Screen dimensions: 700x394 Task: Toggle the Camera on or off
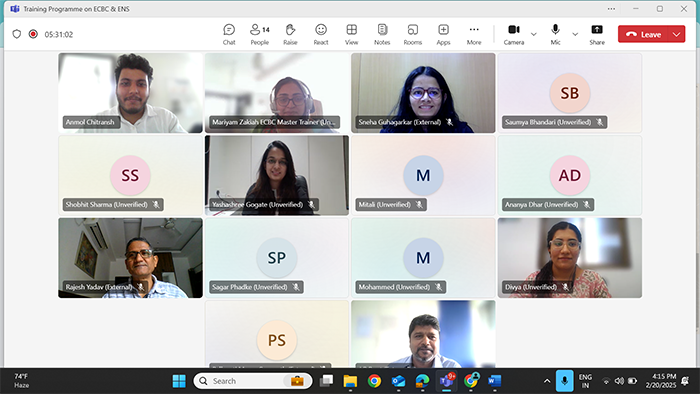pyautogui.click(x=514, y=34)
